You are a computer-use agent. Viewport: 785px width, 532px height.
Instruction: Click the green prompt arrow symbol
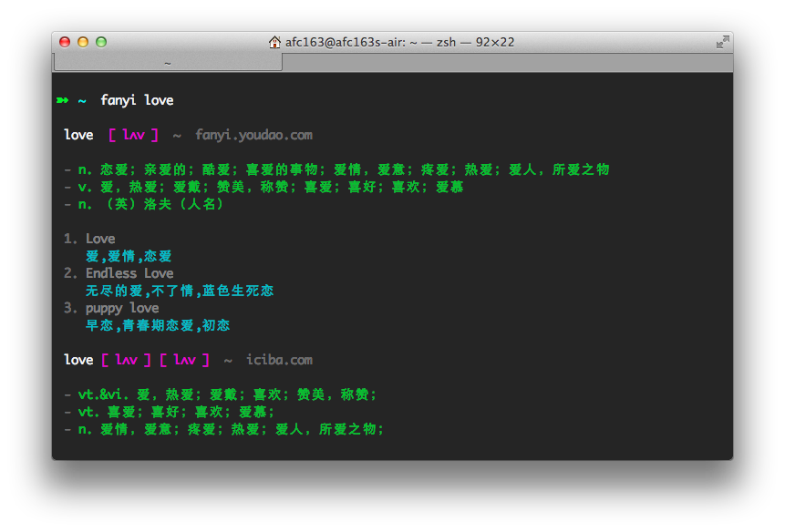click(x=62, y=100)
